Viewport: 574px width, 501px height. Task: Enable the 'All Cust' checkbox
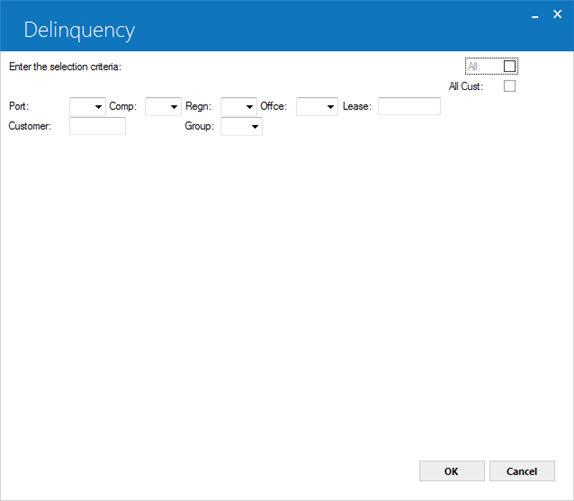point(510,86)
